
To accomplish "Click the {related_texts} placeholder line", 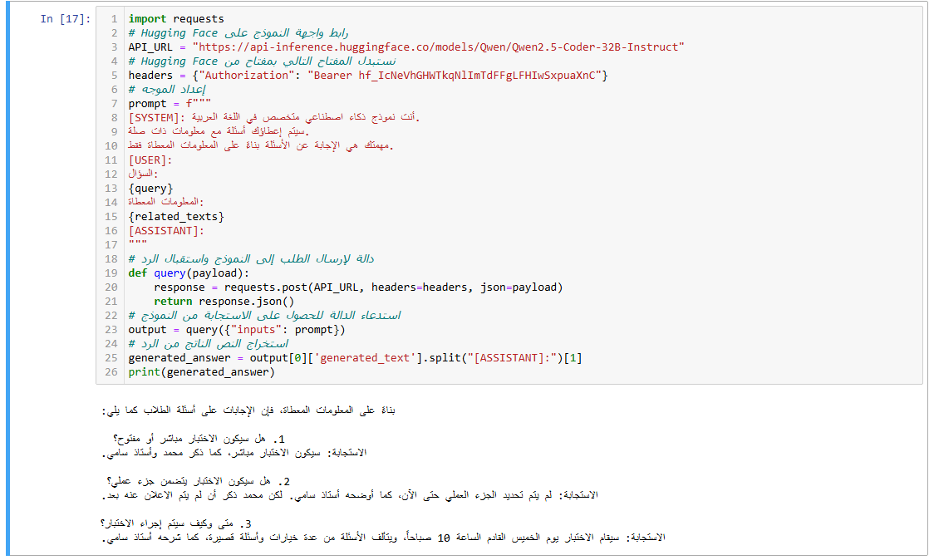I will coord(176,217).
